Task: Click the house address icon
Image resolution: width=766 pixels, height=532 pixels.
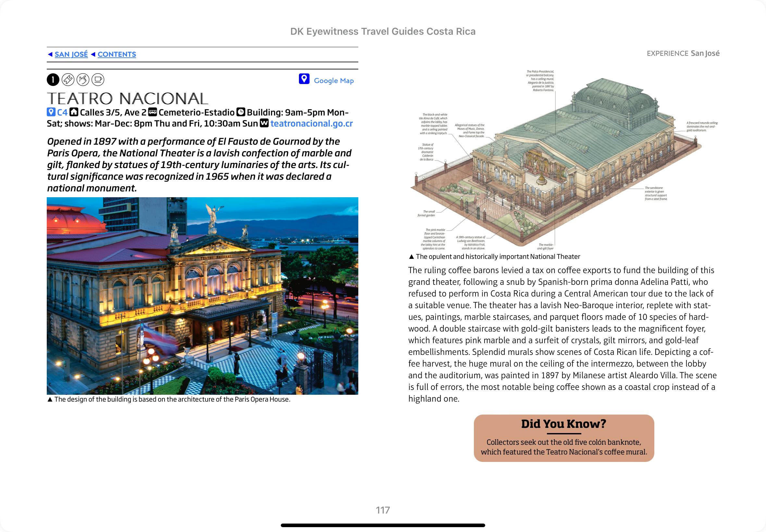Action: point(74,112)
